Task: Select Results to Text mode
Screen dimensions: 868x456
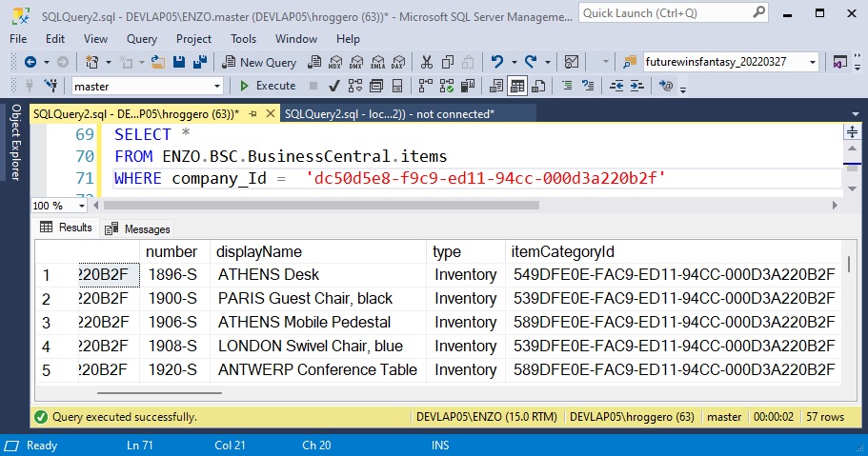Action: point(496,86)
